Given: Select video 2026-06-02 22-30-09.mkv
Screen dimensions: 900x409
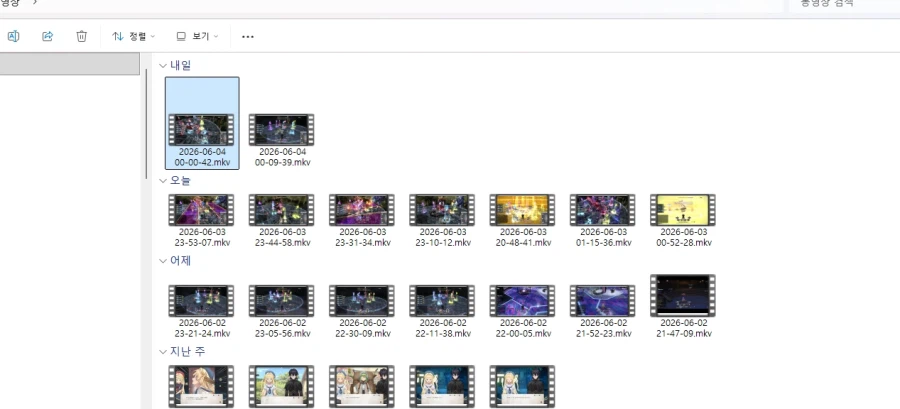Looking at the screenshot, I should click(362, 311).
